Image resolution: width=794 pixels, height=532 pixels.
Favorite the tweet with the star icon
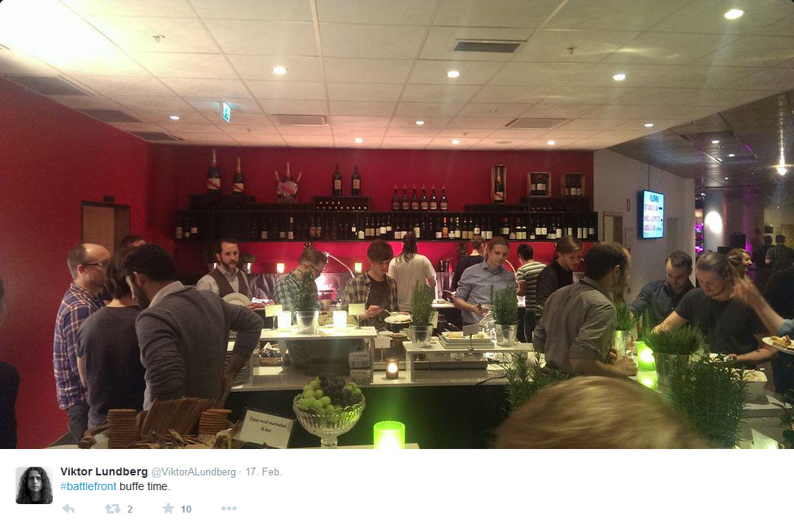pos(168,508)
